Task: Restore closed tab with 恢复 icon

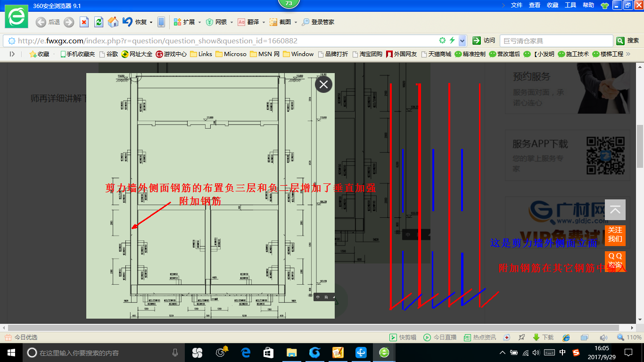Action: [x=134, y=22]
